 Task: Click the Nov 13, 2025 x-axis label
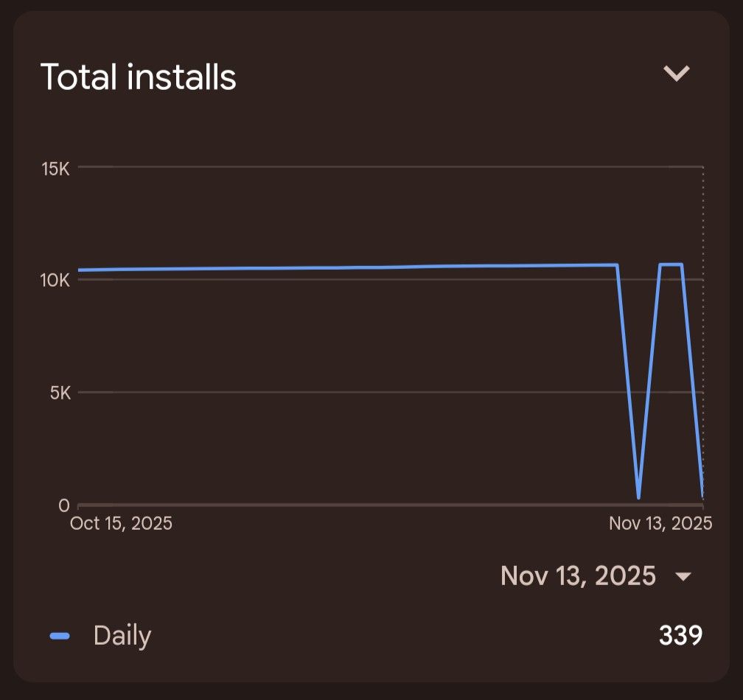pyautogui.click(x=660, y=523)
